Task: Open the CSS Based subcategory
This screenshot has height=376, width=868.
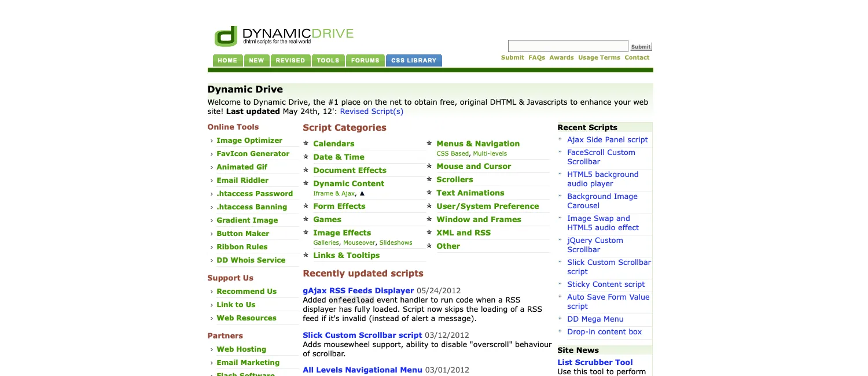Action: (453, 154)
